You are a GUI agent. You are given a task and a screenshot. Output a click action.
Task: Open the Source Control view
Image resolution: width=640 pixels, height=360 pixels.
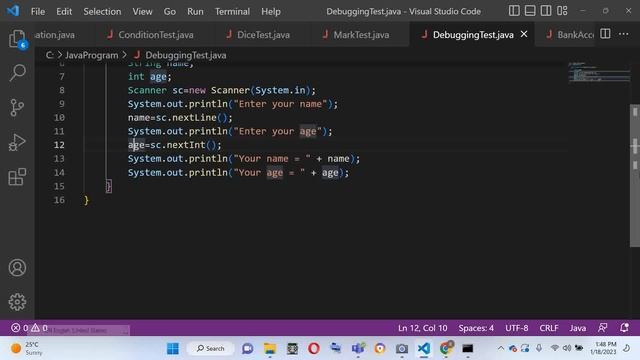17,108
